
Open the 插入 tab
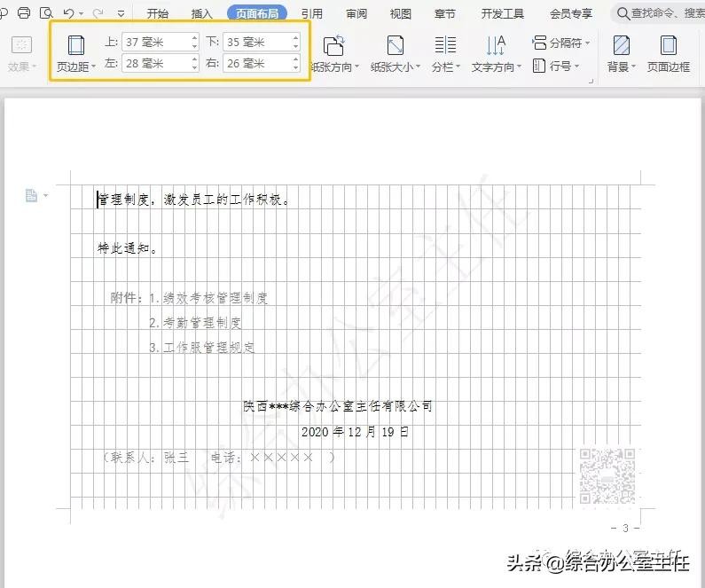click(202, 13)
